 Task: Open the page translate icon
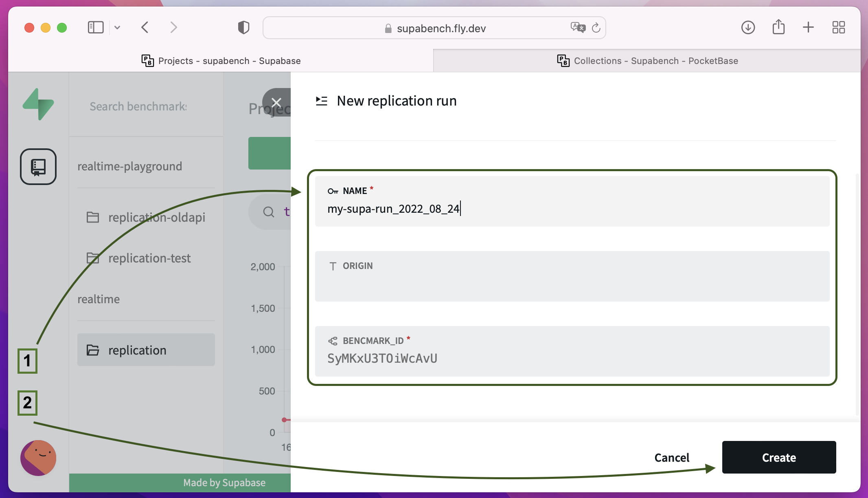tap(578, 27)
